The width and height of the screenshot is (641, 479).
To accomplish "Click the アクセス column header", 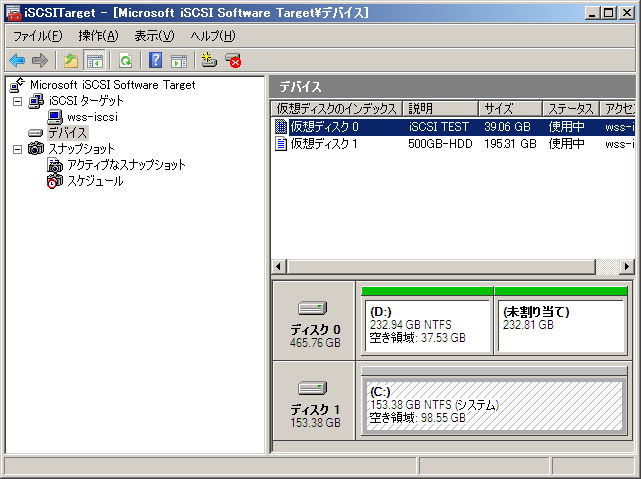I will (x=617, y=109).
